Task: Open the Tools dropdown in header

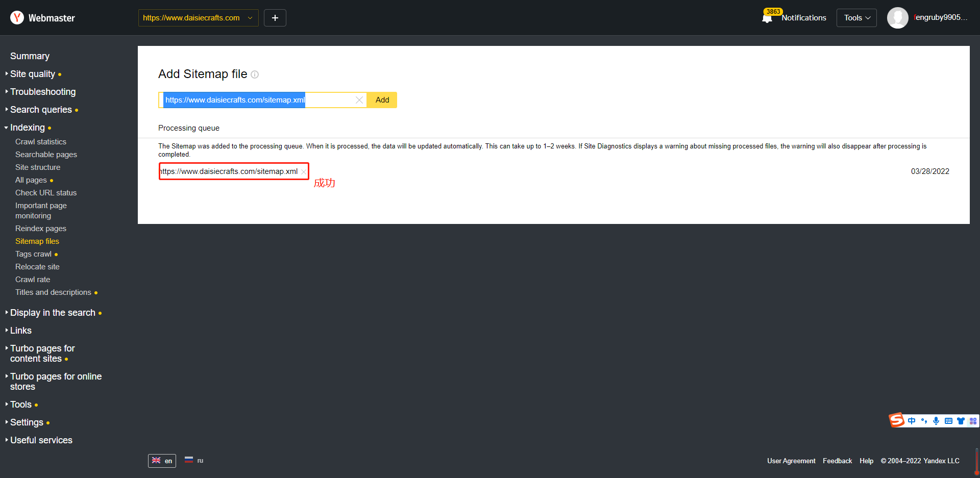Action: click(x=856, y=18)
